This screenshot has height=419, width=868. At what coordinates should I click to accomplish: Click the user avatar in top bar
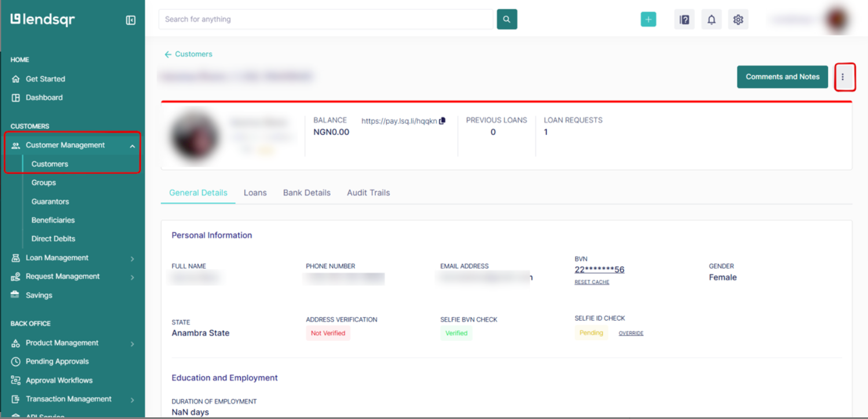point(838,20)
